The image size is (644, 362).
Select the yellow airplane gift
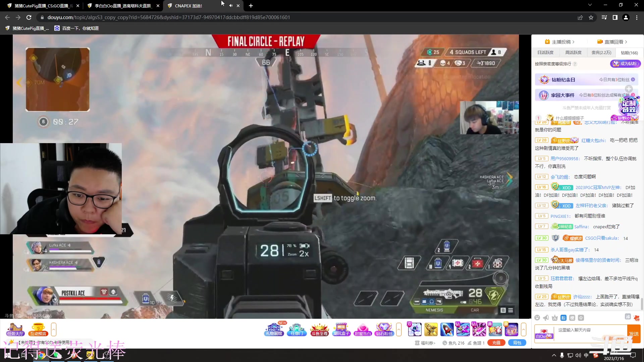(431, 329)
